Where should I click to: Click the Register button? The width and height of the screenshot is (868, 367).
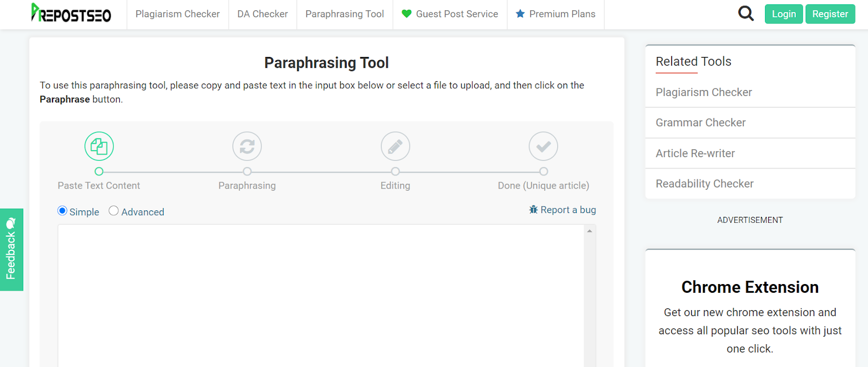830,14
